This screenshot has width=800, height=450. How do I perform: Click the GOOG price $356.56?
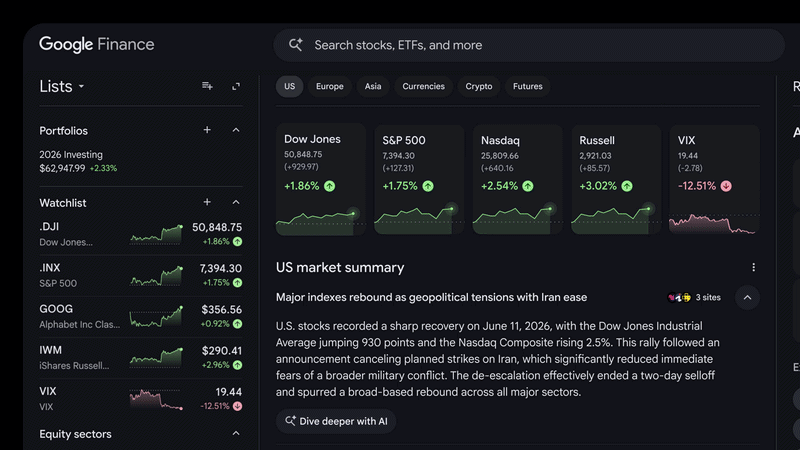coord(221,310)
